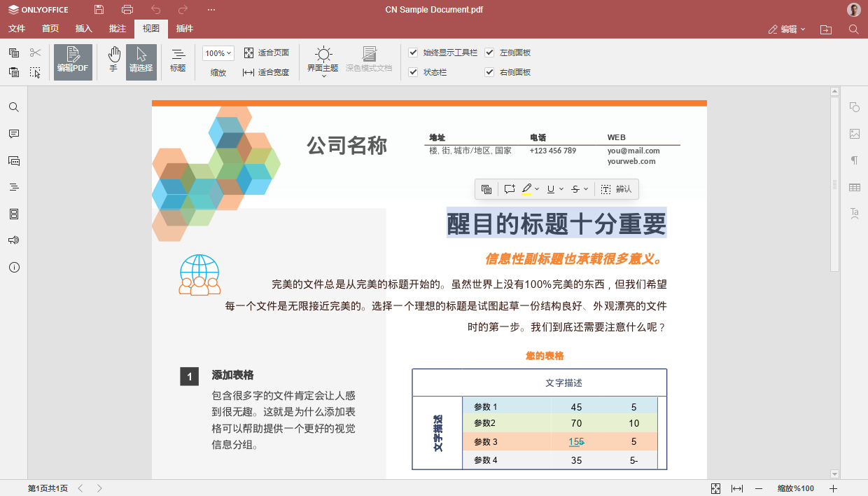Expand the underline options arrow in floating toolbar
Viewport: 868px width, 496px height.
pyautogui.click(x=561, y=189)
